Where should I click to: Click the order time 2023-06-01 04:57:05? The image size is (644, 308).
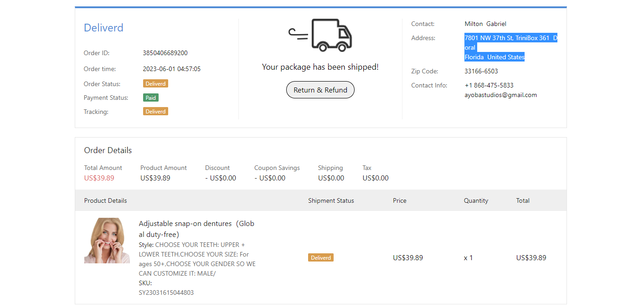click(171, 69)
